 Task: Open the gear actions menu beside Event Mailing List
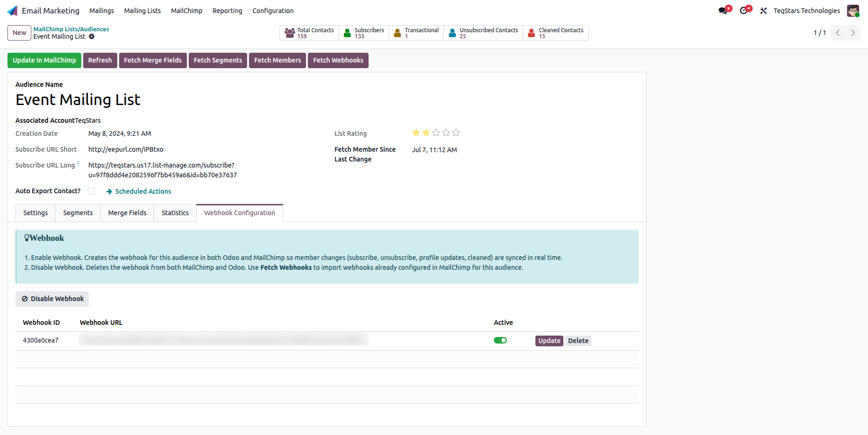pos(92,36)
